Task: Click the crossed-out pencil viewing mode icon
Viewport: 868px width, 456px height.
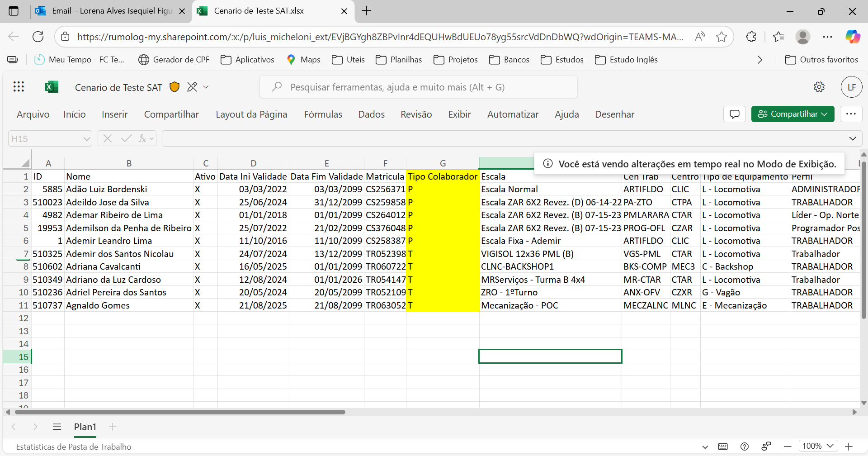Action: click(193, 87)
